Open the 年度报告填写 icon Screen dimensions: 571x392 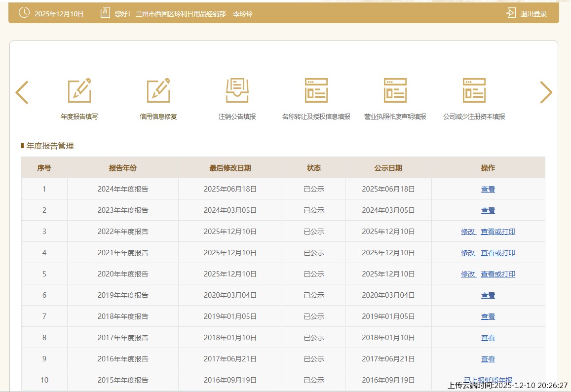click(x=79, y=90)
